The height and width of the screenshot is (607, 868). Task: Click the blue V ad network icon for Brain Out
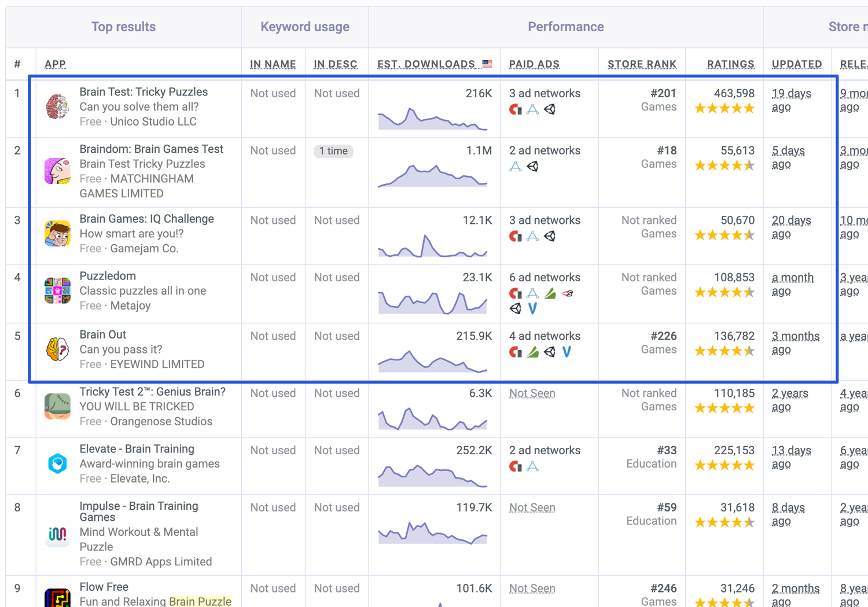567,352
